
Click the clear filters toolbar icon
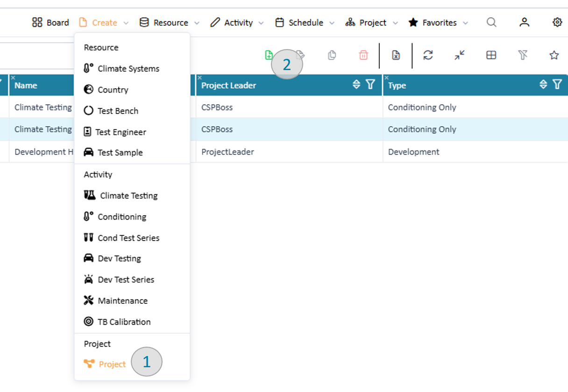click(523, 55)
